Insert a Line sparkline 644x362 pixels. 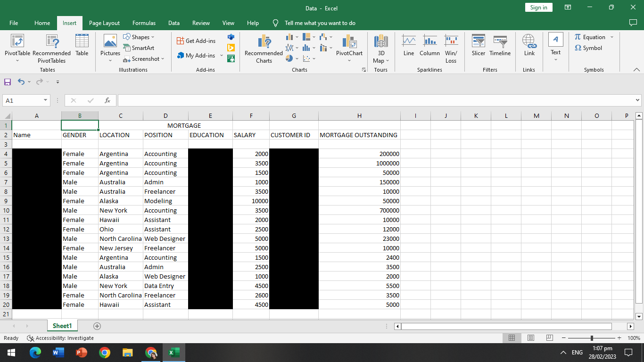pyautogui.click(x=409, y=45)
